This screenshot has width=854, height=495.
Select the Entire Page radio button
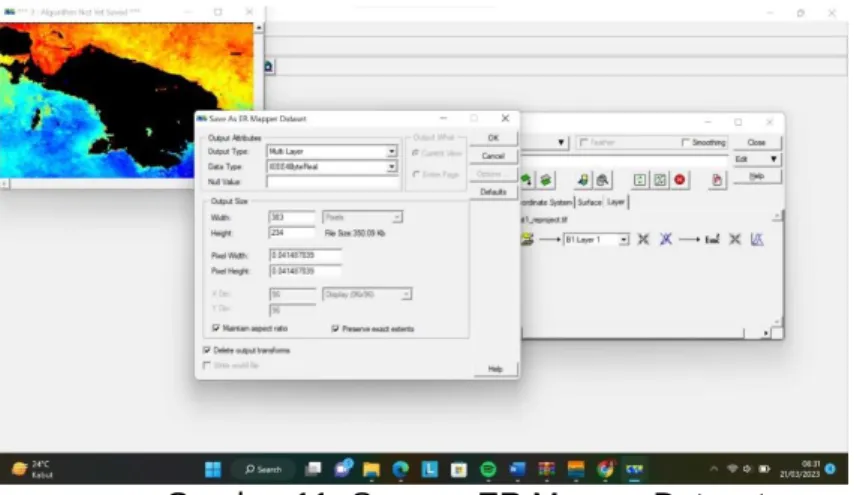coord(416,174)
